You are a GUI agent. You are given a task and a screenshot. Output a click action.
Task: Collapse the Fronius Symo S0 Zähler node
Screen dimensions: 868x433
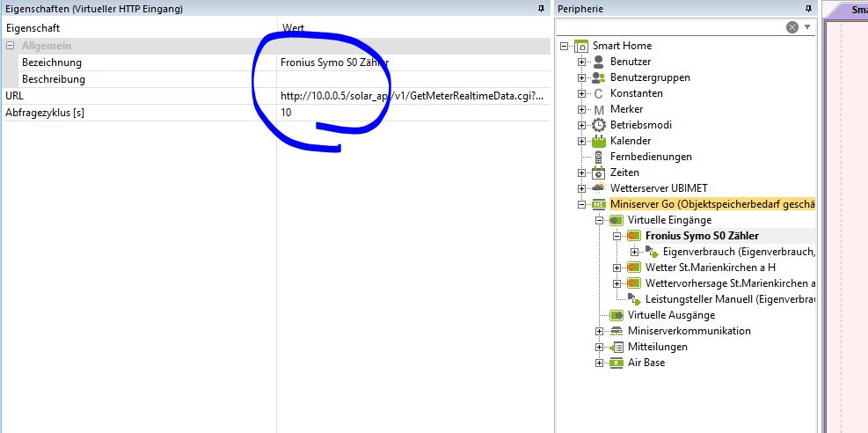tap(616, 236)
